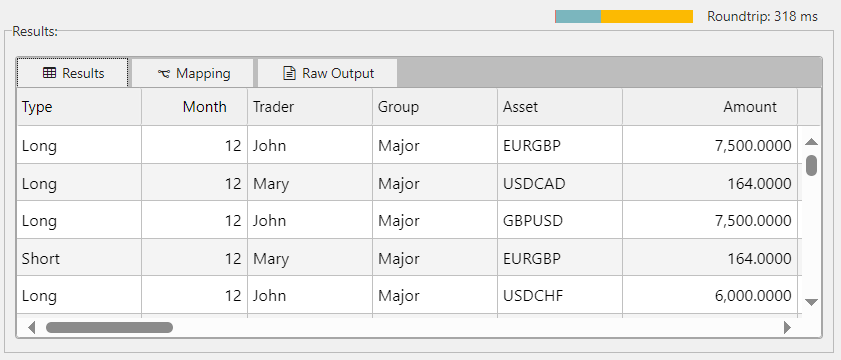
Task: Open the Raw Output tab
Action: click(328, 73)
